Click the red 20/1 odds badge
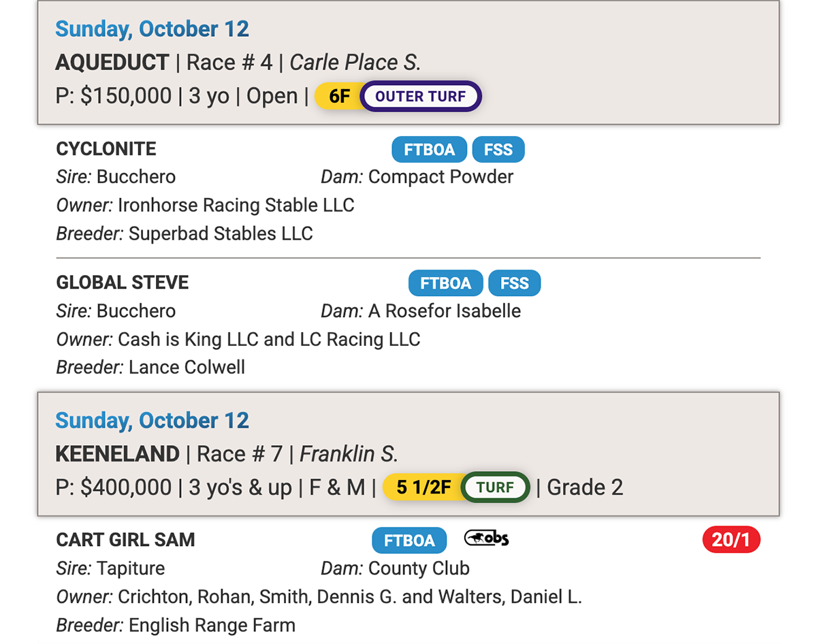This screenshot has height=644, width=817. [x=731, y=541]
